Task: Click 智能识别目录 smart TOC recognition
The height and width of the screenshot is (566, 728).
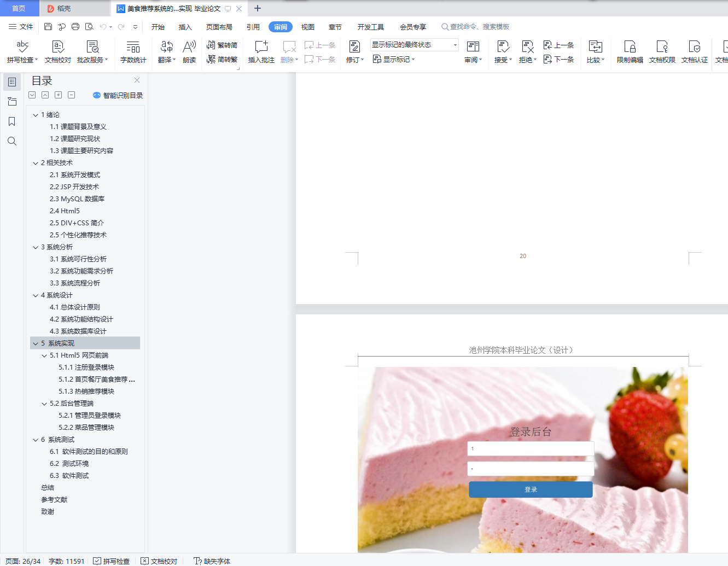Action: pos(118,95)
